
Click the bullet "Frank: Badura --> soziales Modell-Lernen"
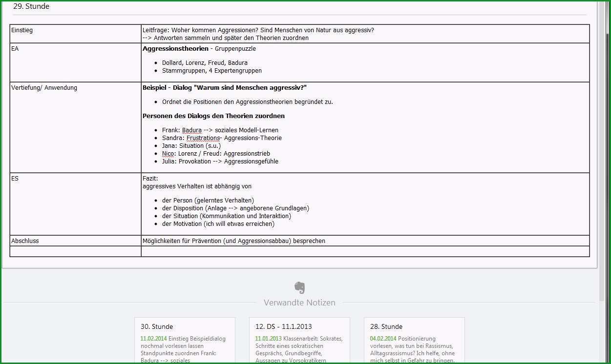[220, 130]
